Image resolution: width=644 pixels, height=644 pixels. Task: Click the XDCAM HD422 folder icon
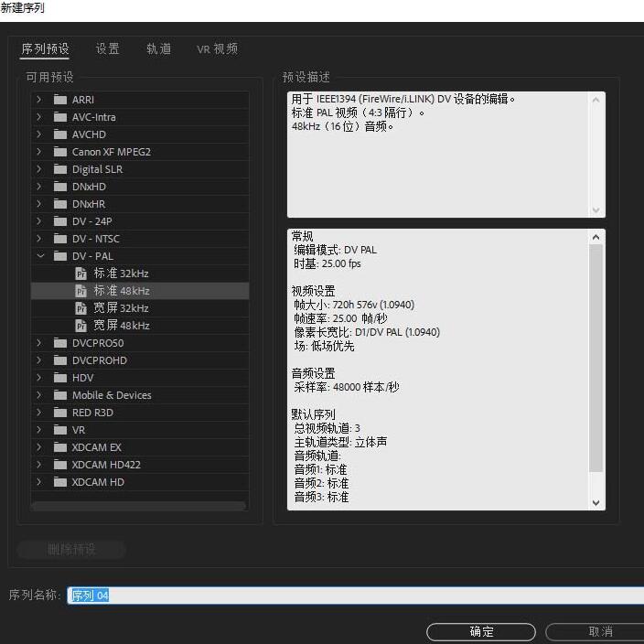(x=60, y=465)
